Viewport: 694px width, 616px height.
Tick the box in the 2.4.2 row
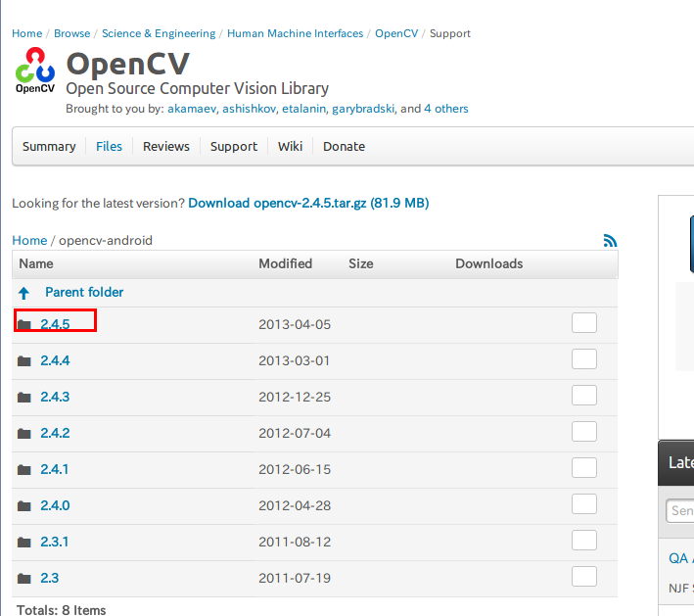(x=583, y=431)
